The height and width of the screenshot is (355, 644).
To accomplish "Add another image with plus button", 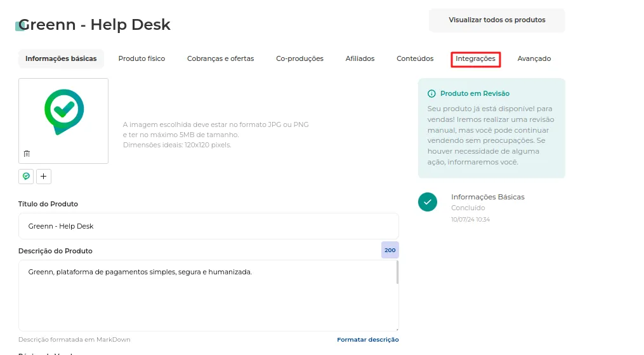I will [x=44, y=177].
